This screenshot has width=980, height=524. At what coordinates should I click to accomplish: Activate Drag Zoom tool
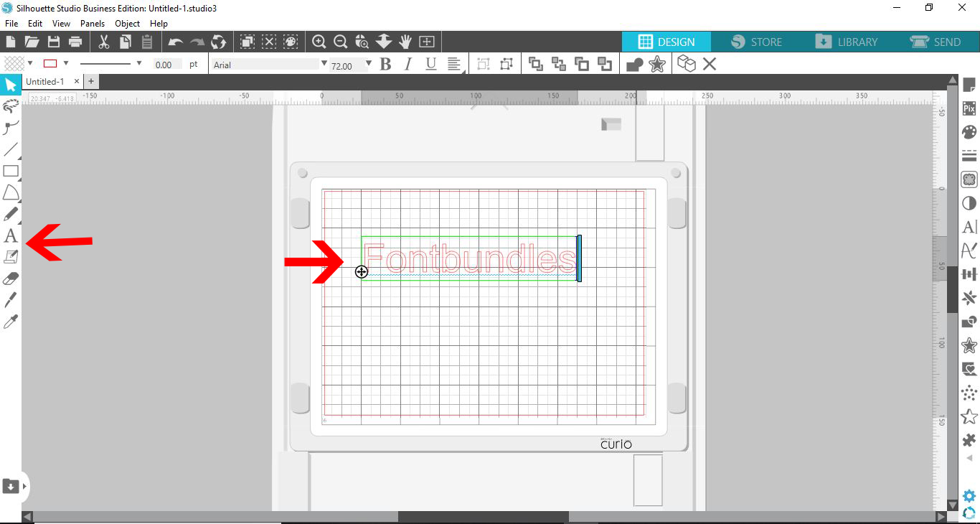tap(384, 42)
